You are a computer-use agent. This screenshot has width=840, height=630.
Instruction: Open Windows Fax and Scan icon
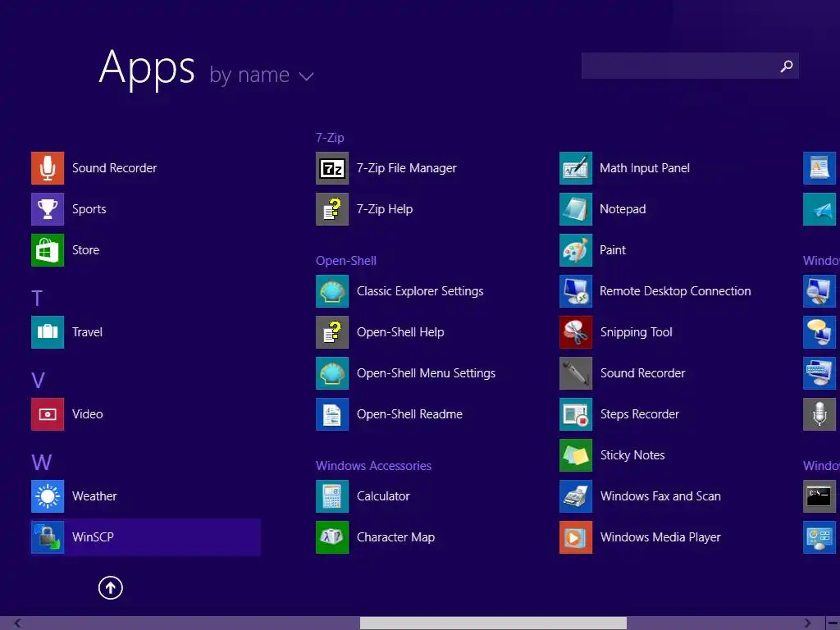576,496
